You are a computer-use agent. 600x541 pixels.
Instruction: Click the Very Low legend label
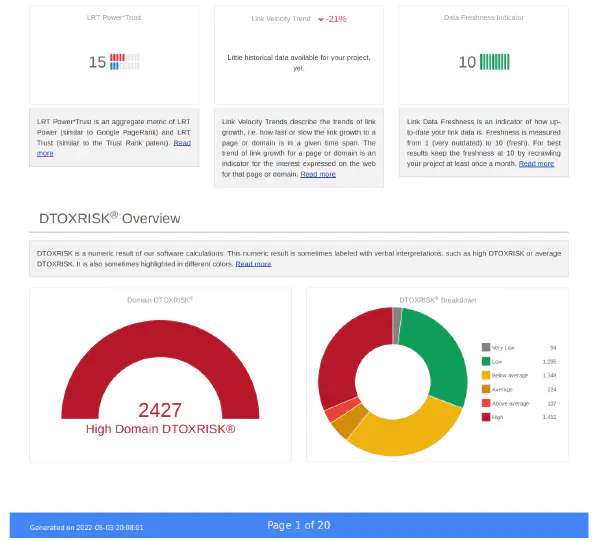click(x=503, y=347)
